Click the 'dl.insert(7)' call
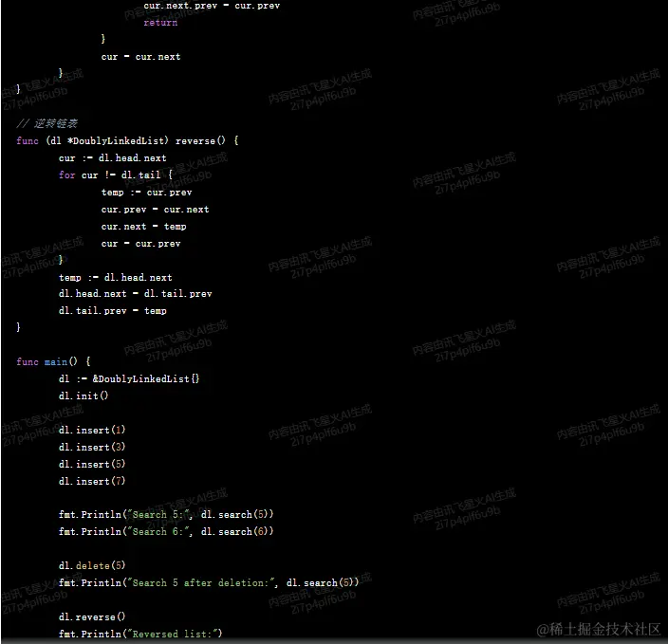The width and height of the screenshot is (668, 644). pos(92,481)
